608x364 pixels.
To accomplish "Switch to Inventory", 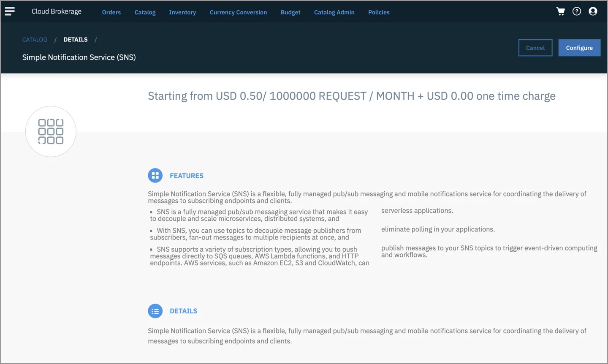I will (x=182, y=12).
